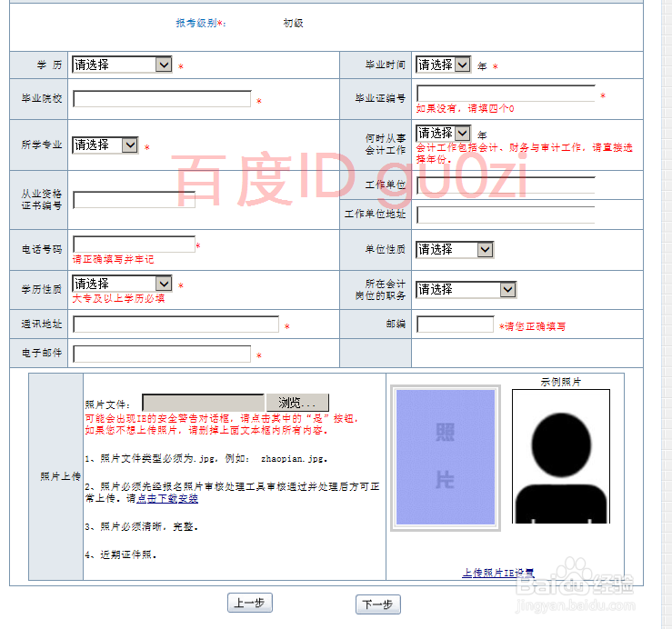
Task: Click the 示例照片 silhouette image
Action: click(561, 456)
